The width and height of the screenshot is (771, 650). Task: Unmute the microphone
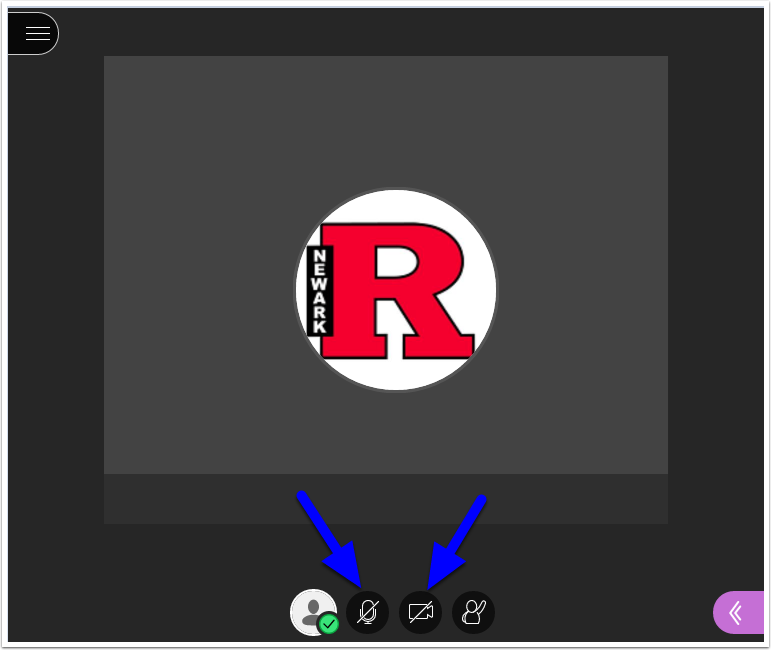pos(367,612)
